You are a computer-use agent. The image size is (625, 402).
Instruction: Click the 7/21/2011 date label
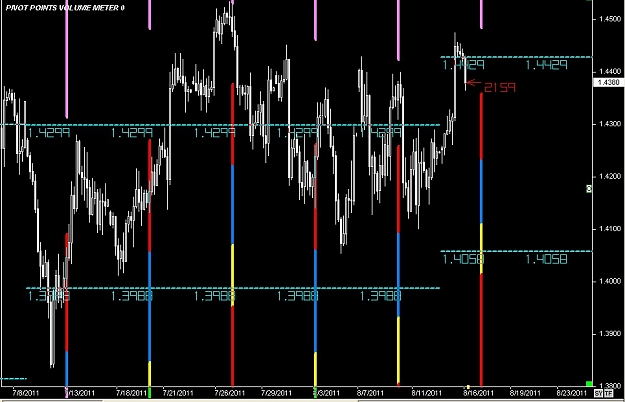click(x=178, y=393)
